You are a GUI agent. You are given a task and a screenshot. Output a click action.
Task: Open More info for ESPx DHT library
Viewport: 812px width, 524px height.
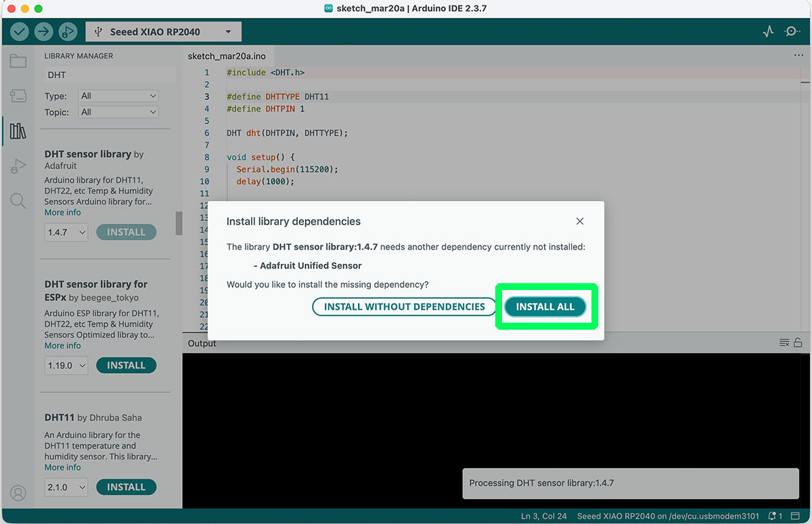tap(63, 346)
